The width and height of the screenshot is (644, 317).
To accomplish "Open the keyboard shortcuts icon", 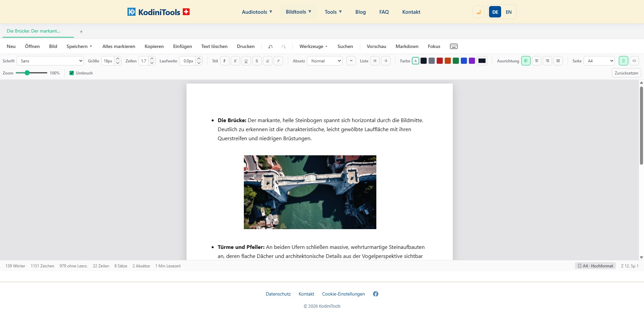I will pos(454,46).
